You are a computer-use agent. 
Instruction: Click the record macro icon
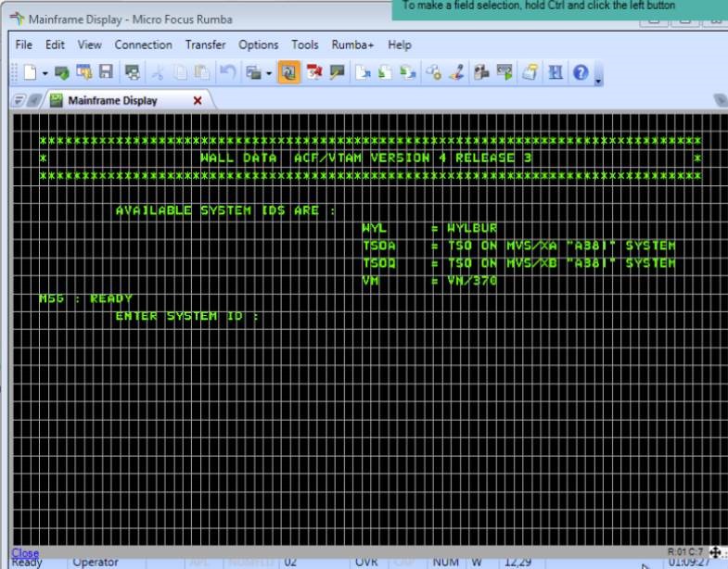coord(481,72)
